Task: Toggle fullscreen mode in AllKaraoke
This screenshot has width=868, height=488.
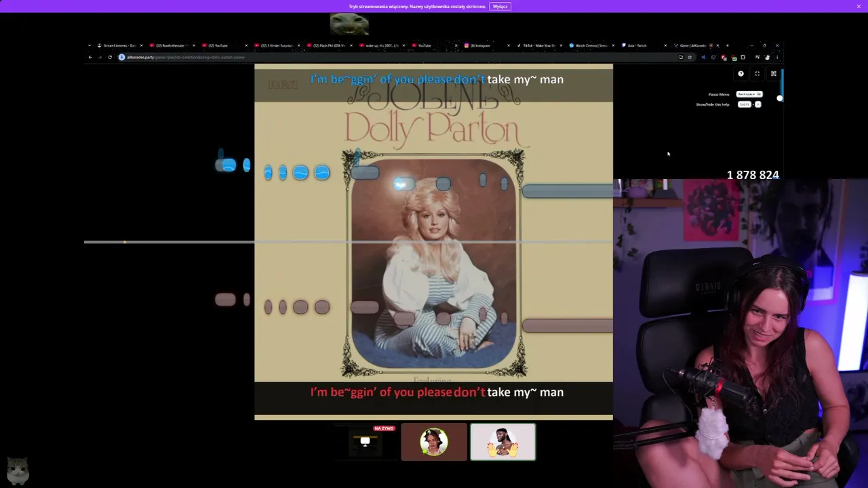Action: [757, 74]
